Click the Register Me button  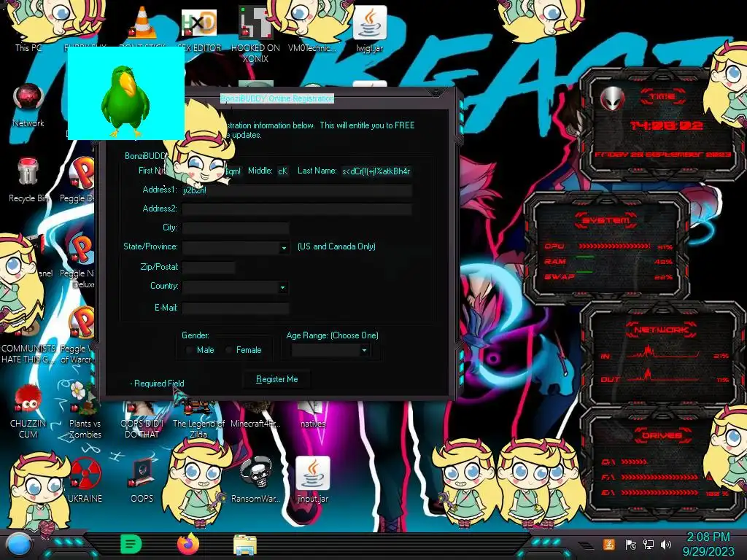click(x=276, y=379)
